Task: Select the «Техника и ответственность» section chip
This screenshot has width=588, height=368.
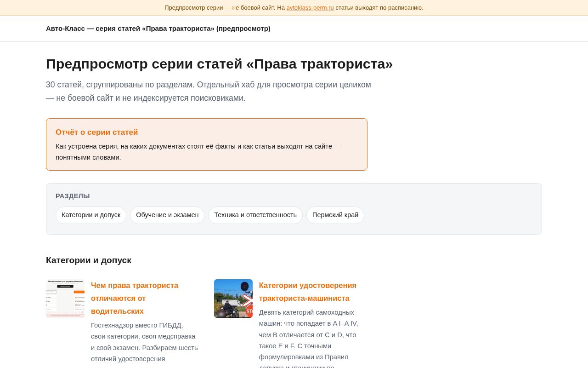Action: [255, 215]
